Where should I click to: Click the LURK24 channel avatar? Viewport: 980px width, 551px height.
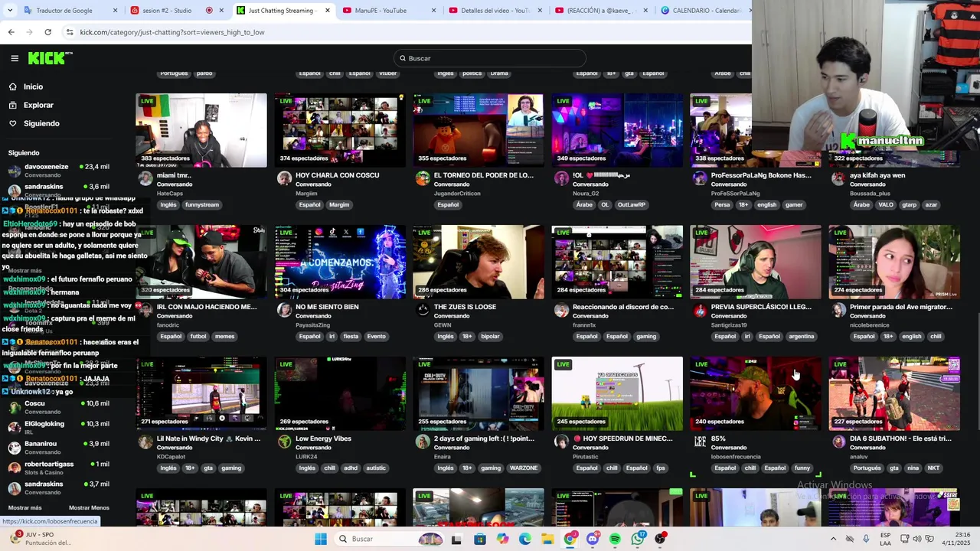point(284,442)
